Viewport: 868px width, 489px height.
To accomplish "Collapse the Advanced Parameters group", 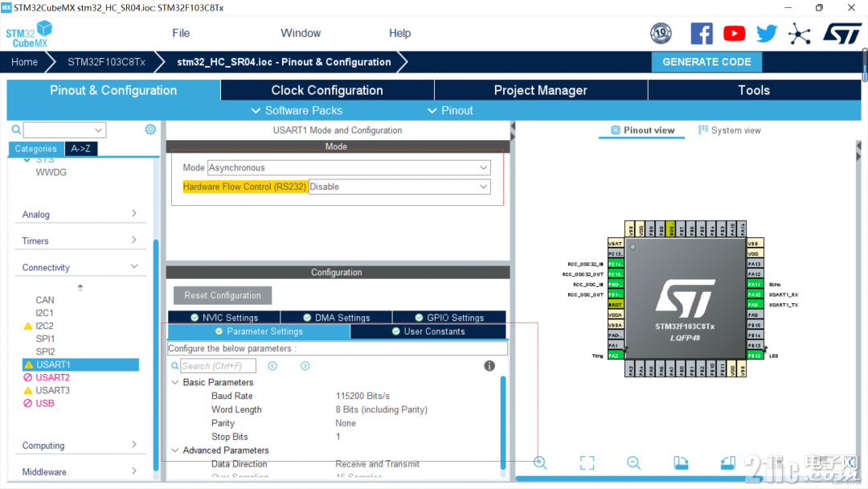I will coord(175,450).
